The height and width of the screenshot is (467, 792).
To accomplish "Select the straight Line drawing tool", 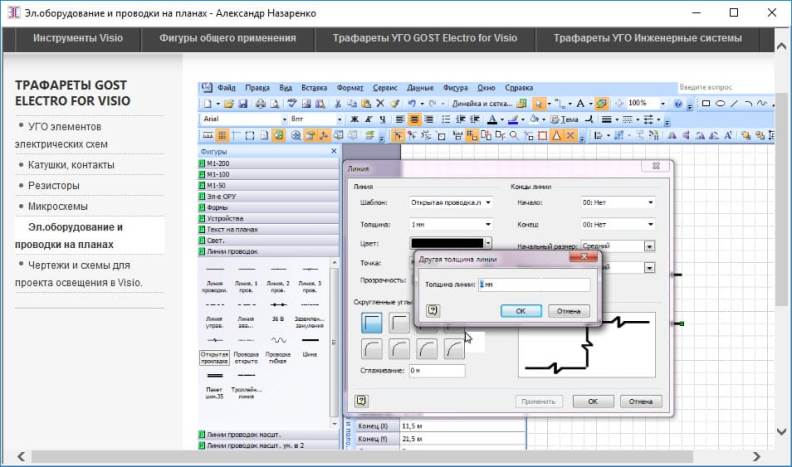I will [734, 103].
